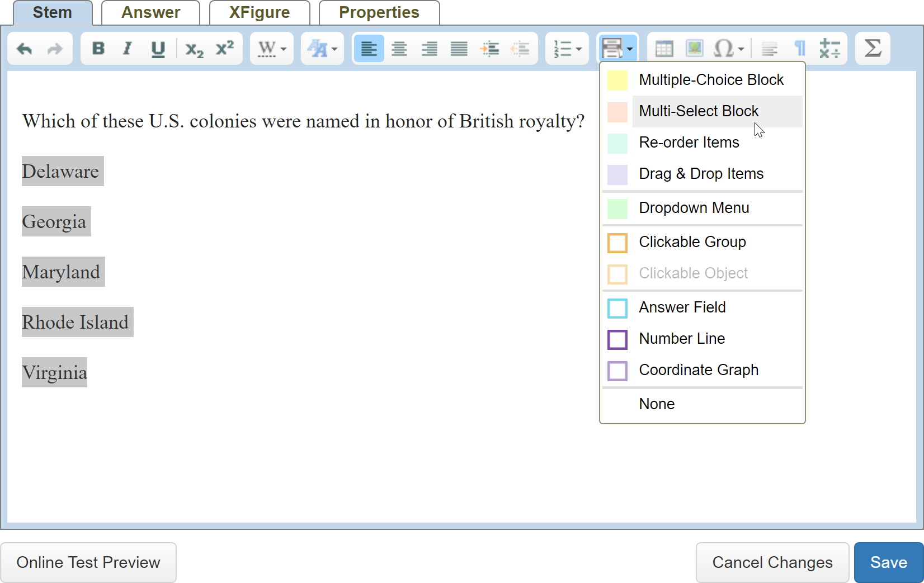Choose Multiple-Choice Block

tap(703, 80)
